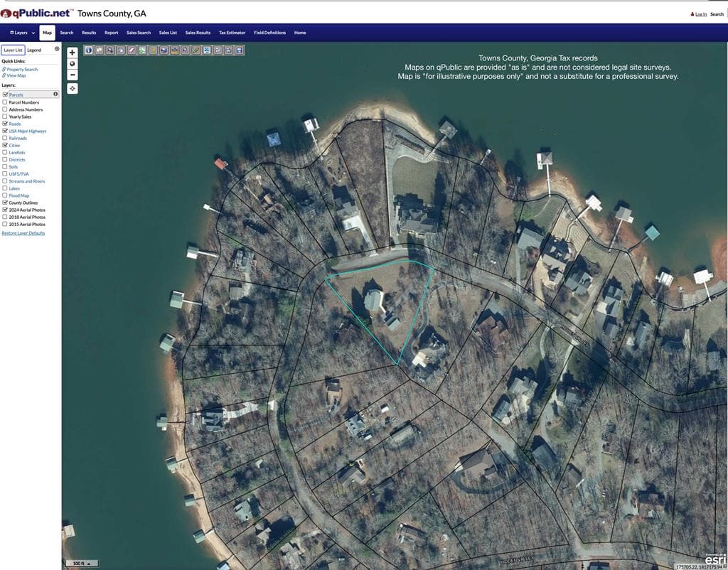Open the Sales Search menu item
Viewport: 728px width, 570px height.
pos(139,33)
